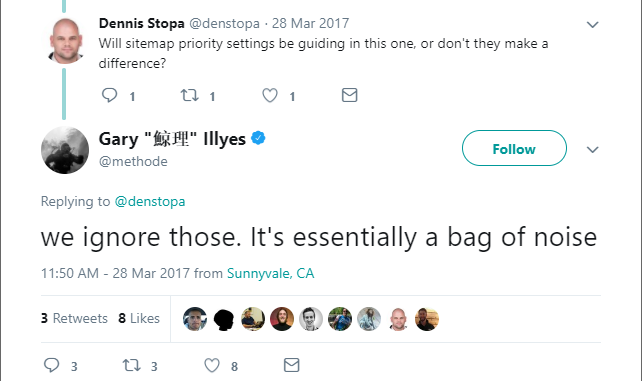This screenshot has width=642, height=381.
Task: Like Dennis Stopa's tweet
Action: coord(270,95)
